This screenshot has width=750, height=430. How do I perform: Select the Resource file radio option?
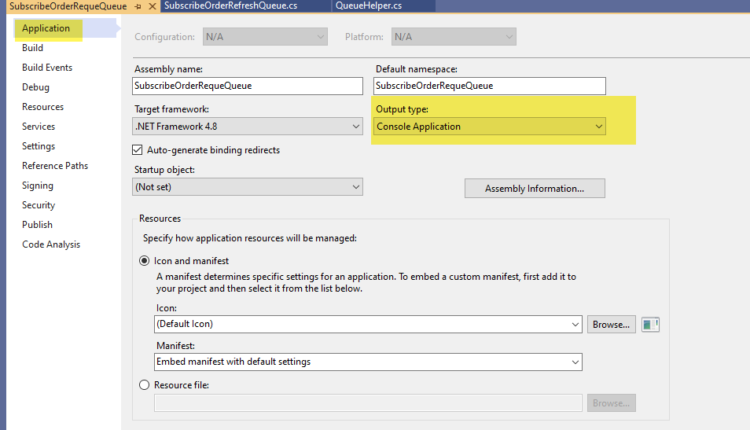point(145,385)
